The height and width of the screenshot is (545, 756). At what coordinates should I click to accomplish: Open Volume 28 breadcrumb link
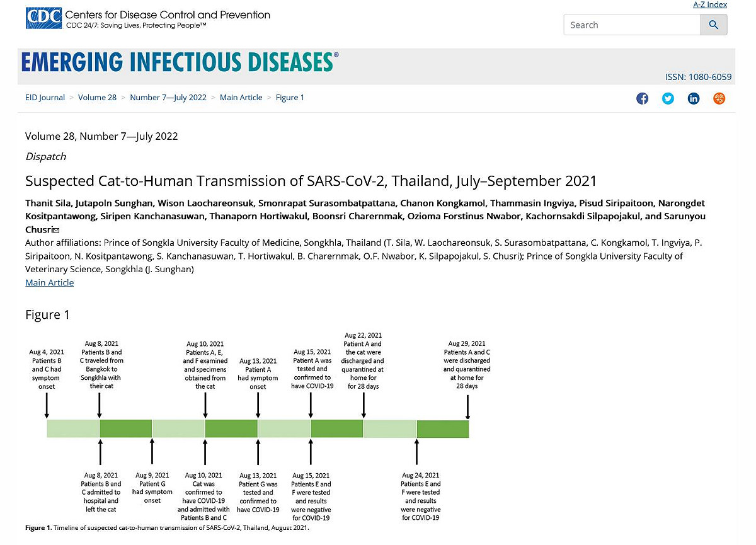97,98
